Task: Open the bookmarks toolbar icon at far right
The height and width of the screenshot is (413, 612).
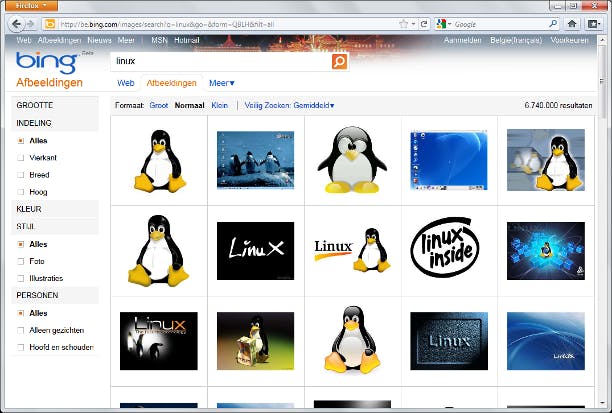Action: coord(594,24)
